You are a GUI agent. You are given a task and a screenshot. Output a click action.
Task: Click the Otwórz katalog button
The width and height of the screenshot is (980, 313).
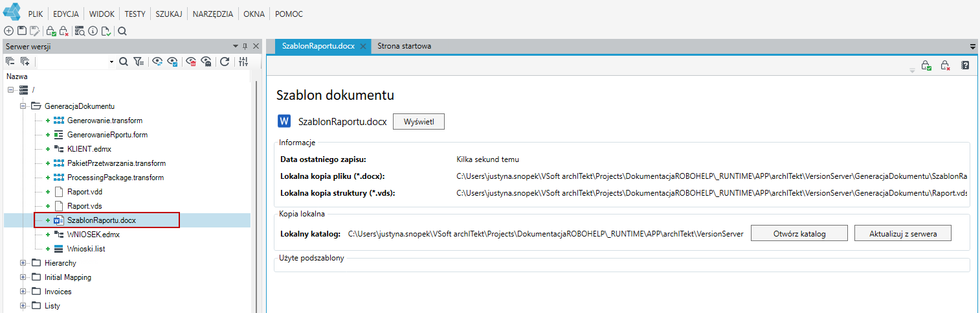(799, 233)
